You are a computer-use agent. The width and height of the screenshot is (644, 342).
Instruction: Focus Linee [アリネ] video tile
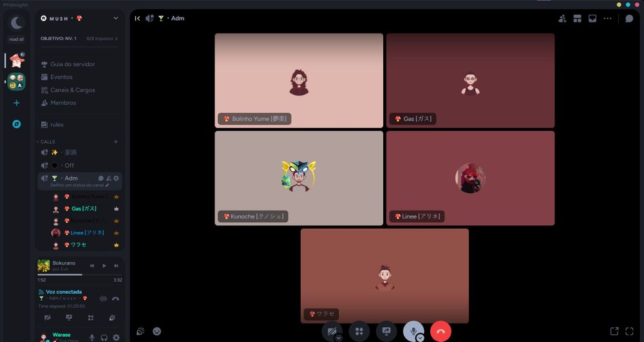click(470, 178)
